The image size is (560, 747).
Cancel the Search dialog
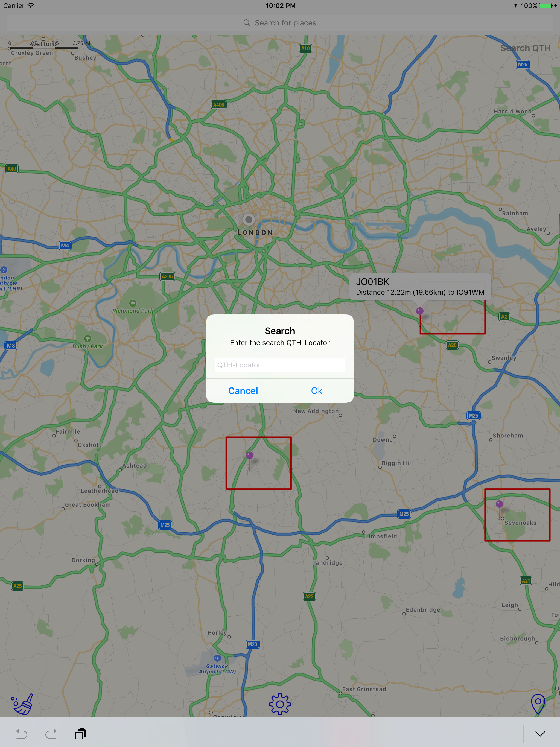(243, 391)
